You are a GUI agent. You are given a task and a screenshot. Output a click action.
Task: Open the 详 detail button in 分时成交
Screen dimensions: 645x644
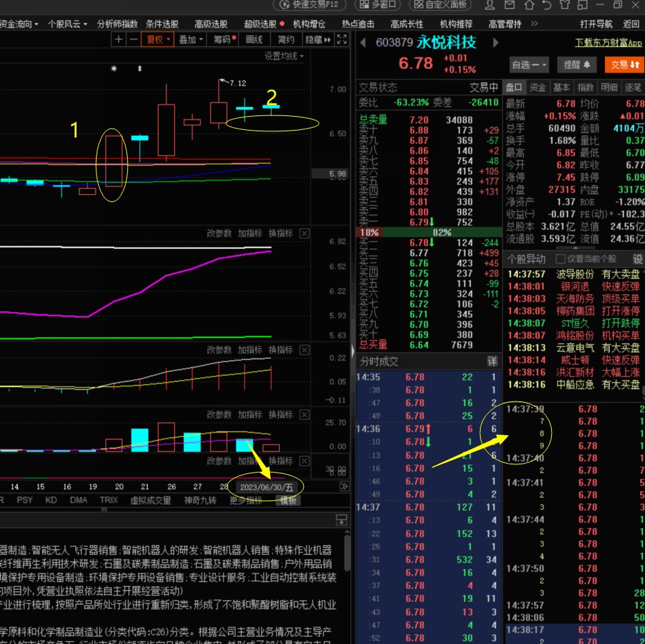(x=492, y=361)
